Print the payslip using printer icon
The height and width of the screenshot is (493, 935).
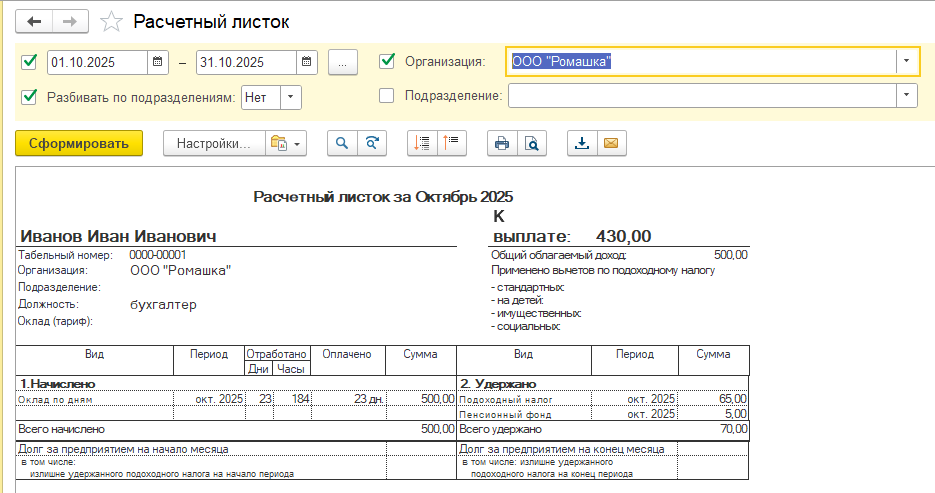tap(502, 143)
